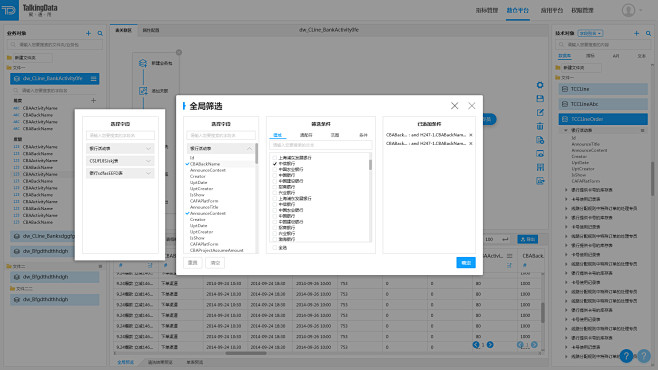The height and width of the screenshot is (370, 658).
Task: Click the plus icon beside the dimension section
Action: point(93,101)
